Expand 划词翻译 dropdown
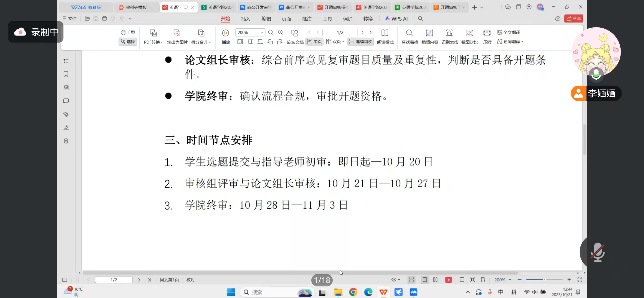Screen dimensions: 644x298 tap(510, 41)
